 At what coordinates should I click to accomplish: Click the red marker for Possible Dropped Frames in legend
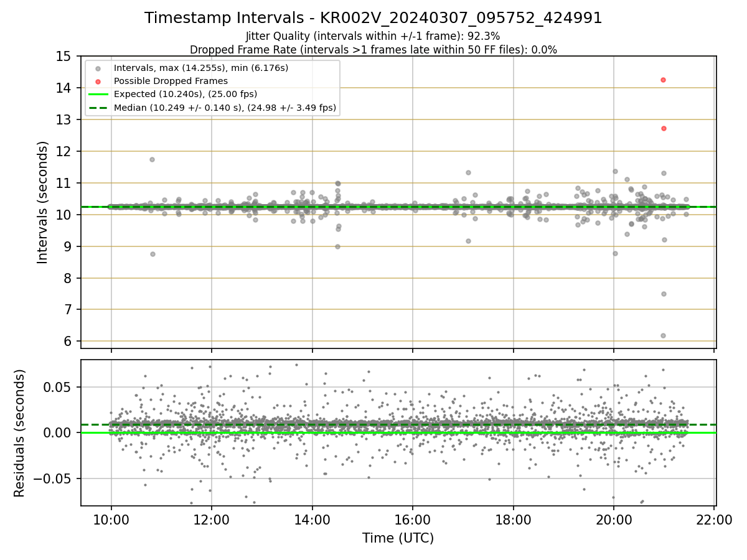98,81
